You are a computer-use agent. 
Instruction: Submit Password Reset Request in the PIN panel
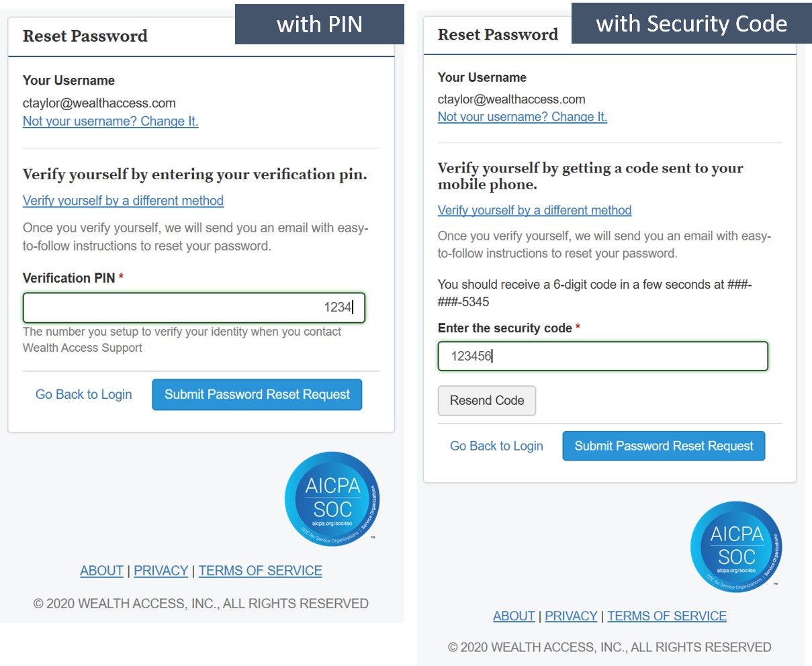click(257, 395)
